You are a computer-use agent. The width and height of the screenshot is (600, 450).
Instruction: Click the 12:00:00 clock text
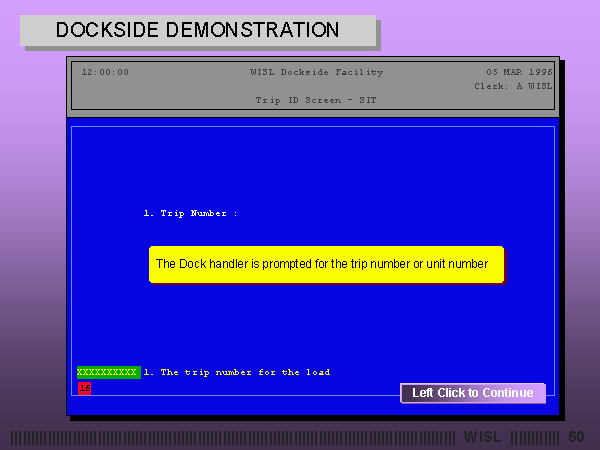[105, 72]
